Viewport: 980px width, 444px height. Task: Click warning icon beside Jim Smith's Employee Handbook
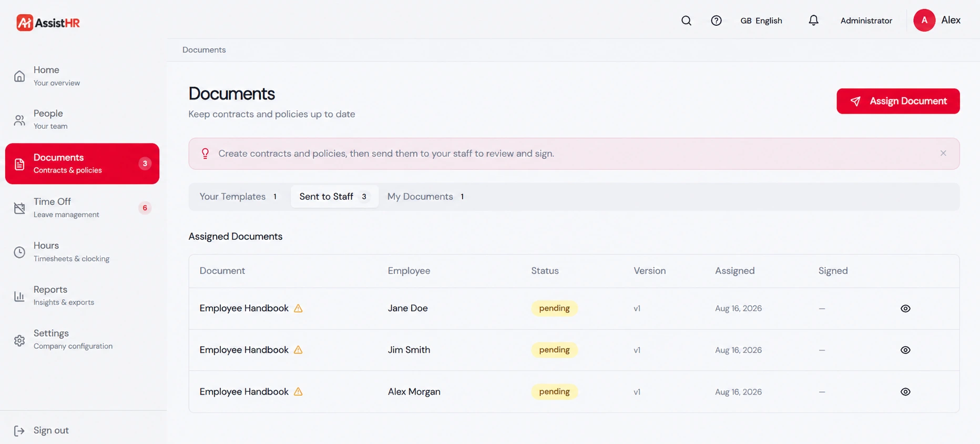(x=298, y=350)
